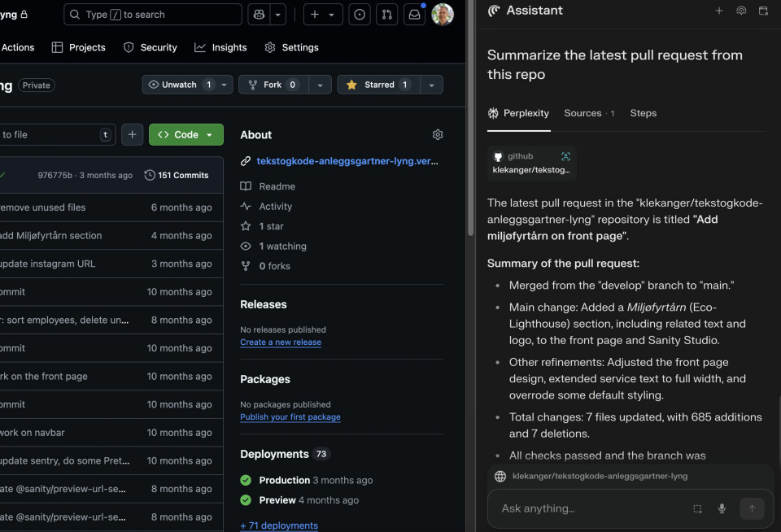The height and width of the screenshot is (532, 781).
Task: Click the GitHub page vertical scrollbar
Action: coord(471,118)
